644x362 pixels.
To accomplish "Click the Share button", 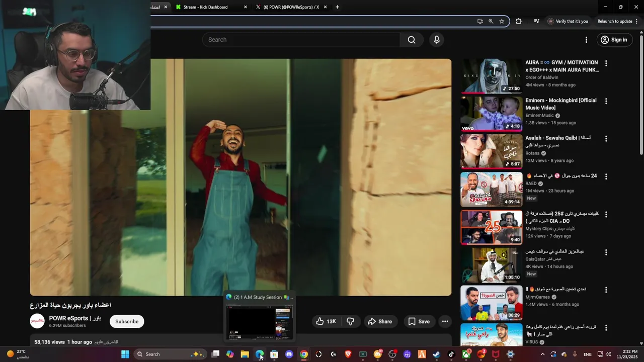I will 379,321.
